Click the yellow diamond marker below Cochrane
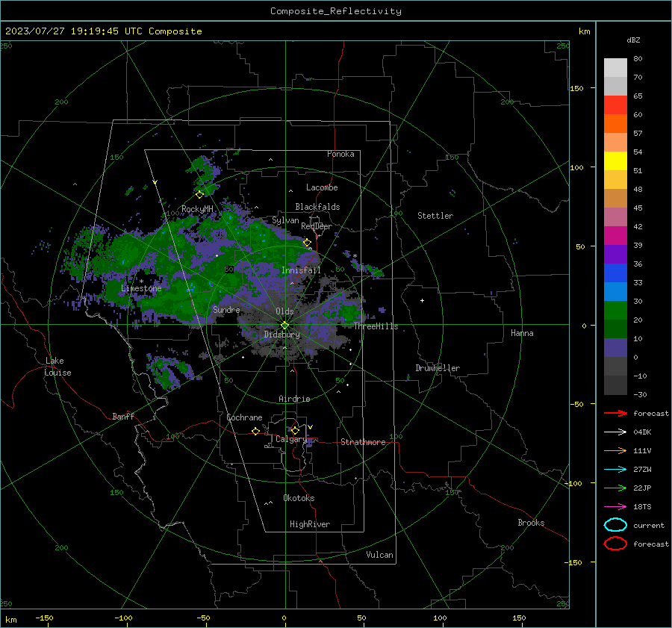This screenshot has height=628, width=672. [x=256, y=432]
